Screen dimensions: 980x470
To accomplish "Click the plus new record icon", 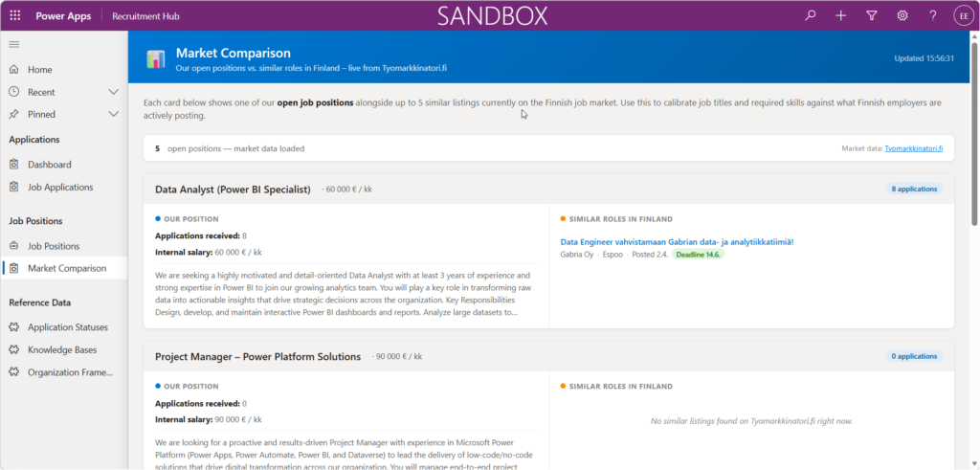I will point(841,15).
